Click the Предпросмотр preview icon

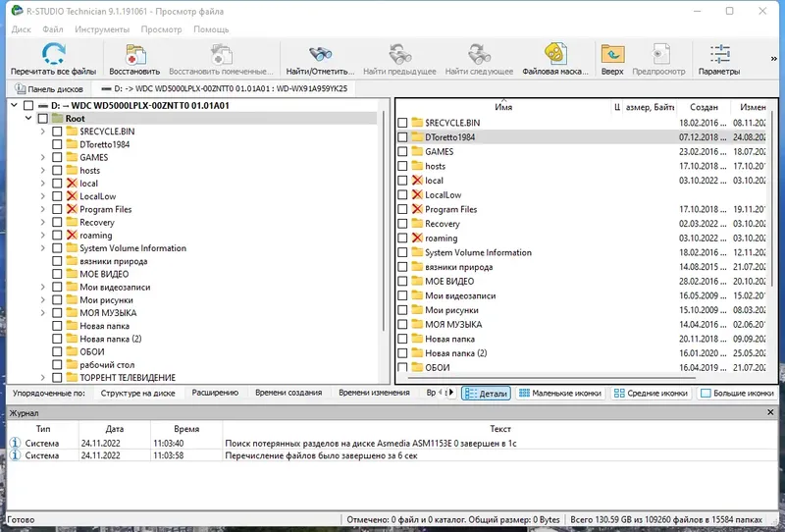(658, 54)
